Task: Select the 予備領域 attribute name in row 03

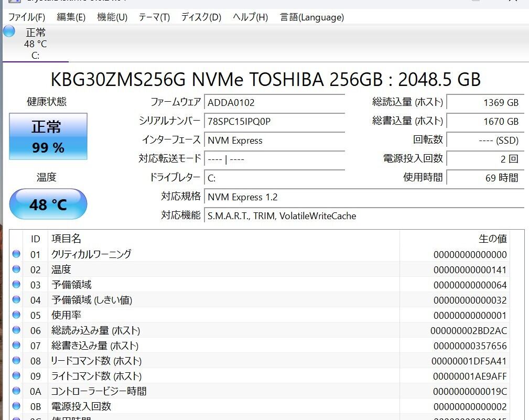Action: tap(71, 284)
